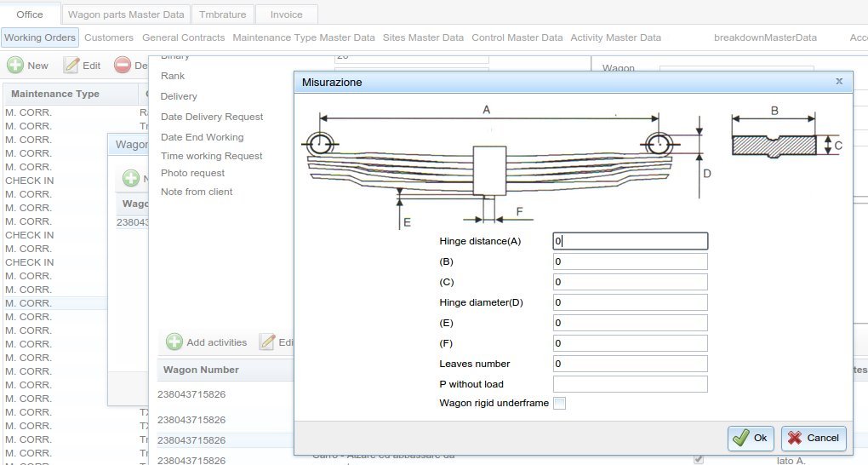868x465 pixels.
Task: Cancel the Misurazione dialog
Action: click(814, 438)
